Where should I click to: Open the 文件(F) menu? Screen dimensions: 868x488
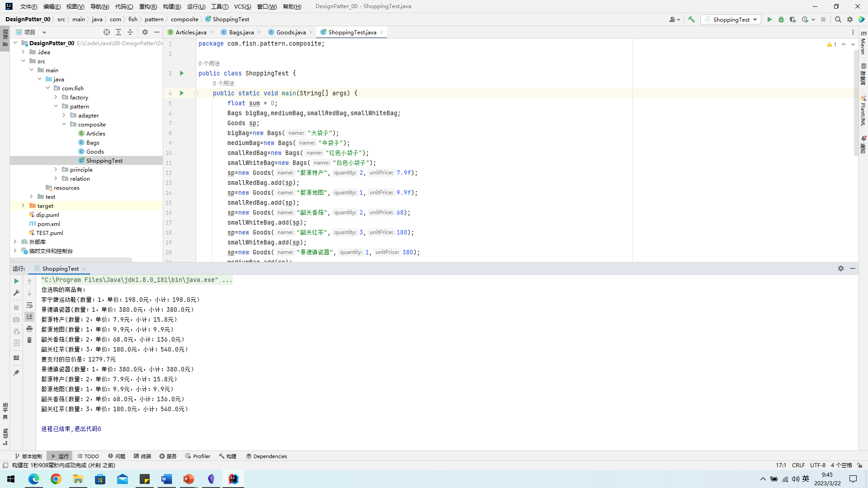pyautogui.click(x=29, y=6)
